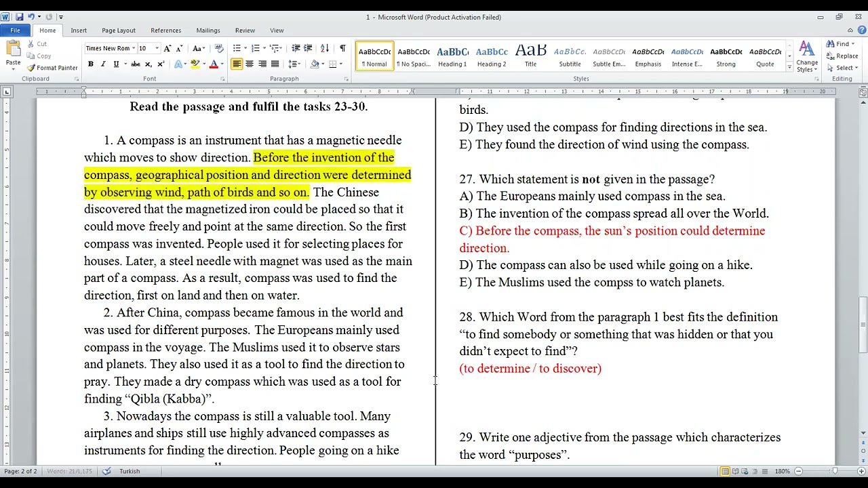
Task: Center-align the paragraph
Action: pyautogui.click(x=250, y=64)
